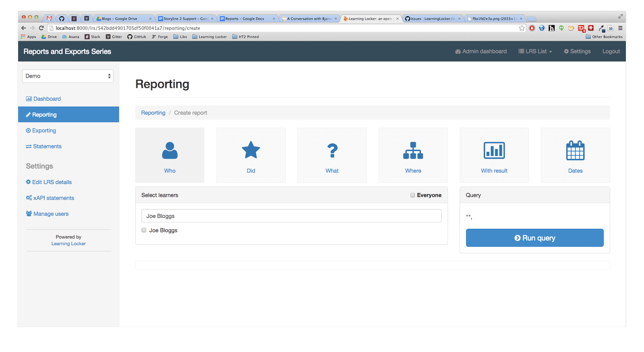
Task: Open the HT2 Pinned bookmarks folder
Action: (246, 37)
